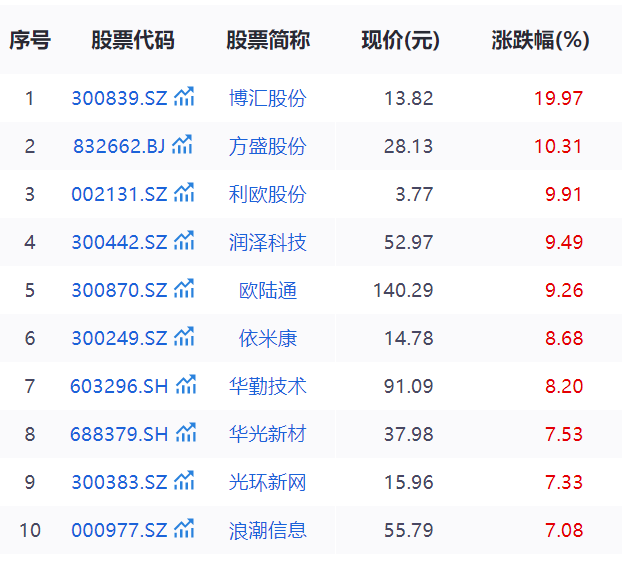The height and width of the screenshot is (563, 622).
Task: Click row number 10
Action: (30, 530)
